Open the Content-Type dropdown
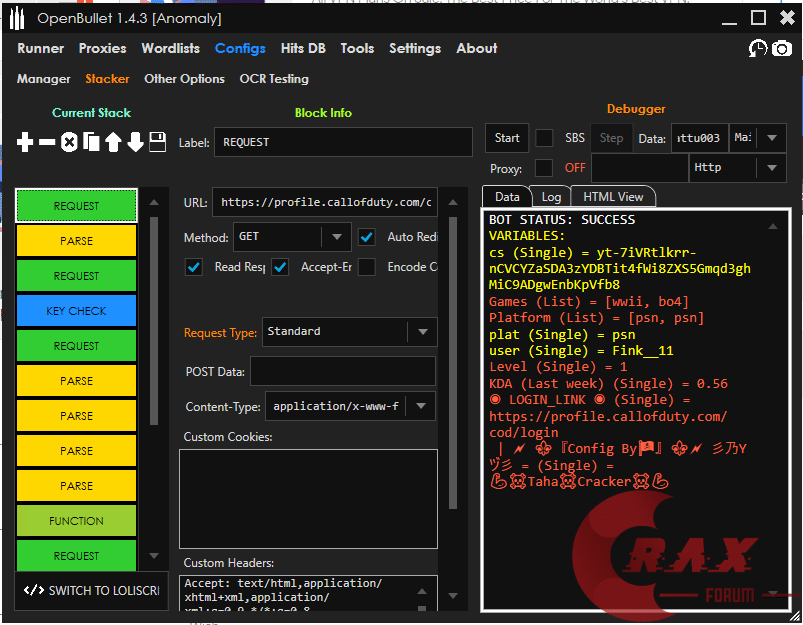 point(349,406)
